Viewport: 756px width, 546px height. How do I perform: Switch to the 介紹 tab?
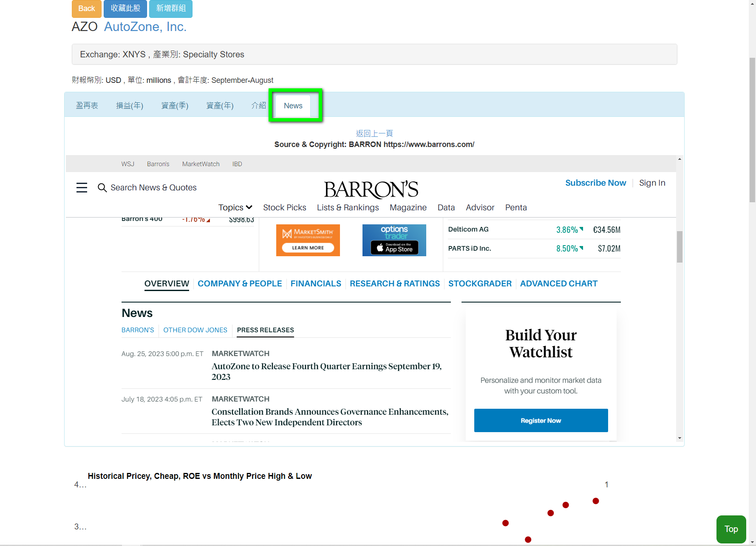[x=258, y=105]
